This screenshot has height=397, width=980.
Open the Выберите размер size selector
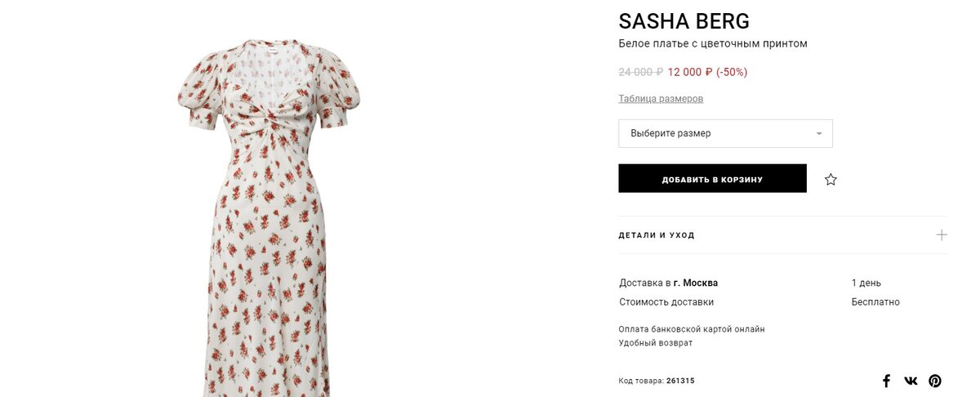pyautogui.click(x=725, y=133)
